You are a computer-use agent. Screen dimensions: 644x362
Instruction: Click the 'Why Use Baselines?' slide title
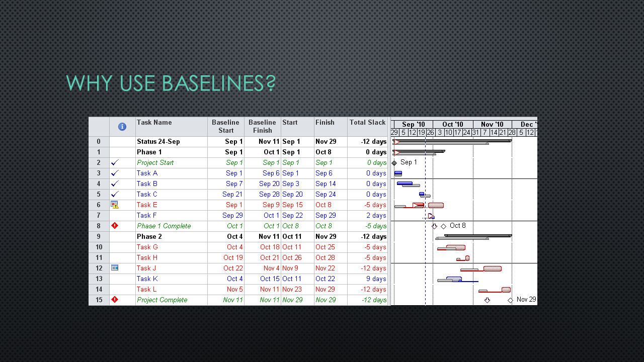171,83
